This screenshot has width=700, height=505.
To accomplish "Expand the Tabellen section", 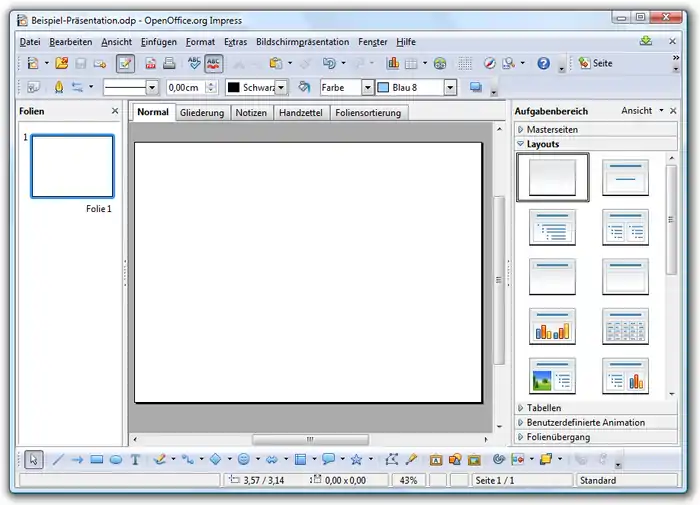I will (x=596, y=408).
